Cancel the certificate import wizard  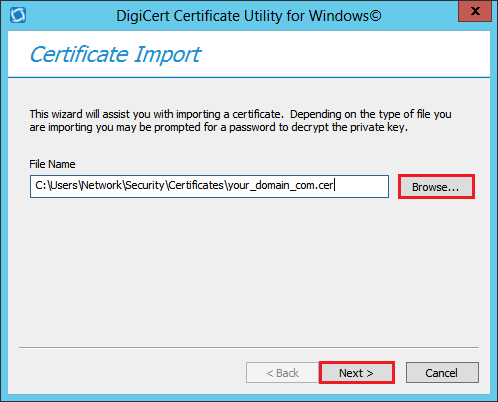(442, 373)
